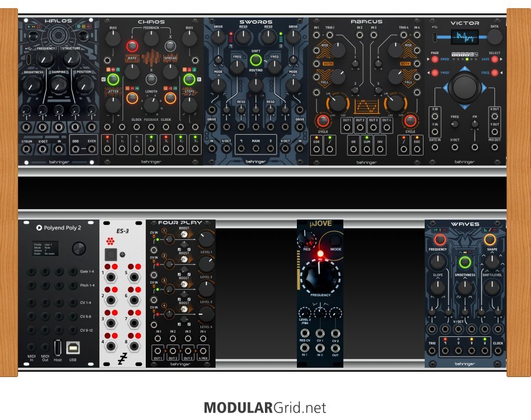
Task: Click the Abacus TRIG 1 input jack
Action: (x=329, y=35)
